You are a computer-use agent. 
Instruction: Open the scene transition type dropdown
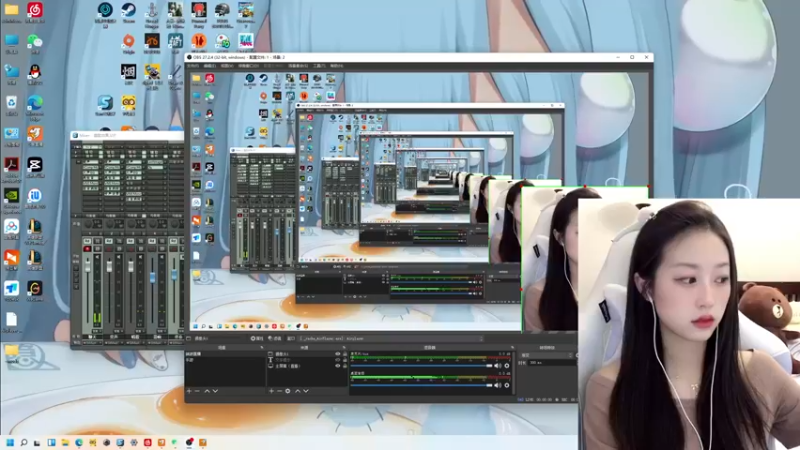546,355
